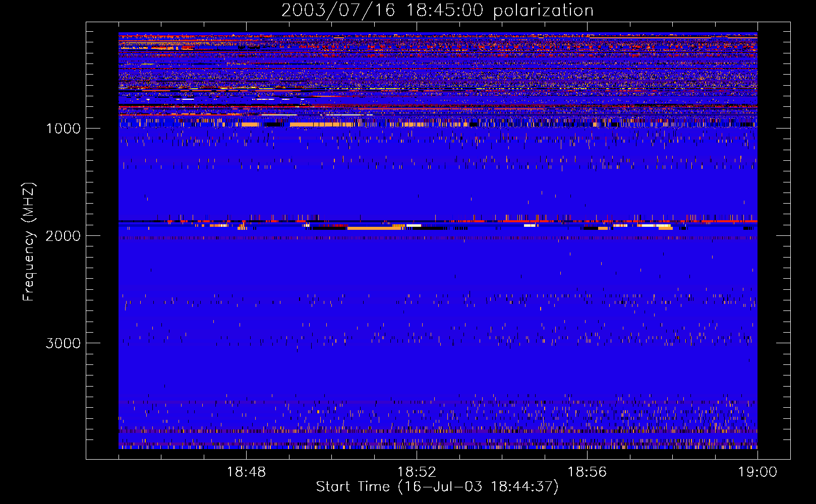816x504 pixels.
Task: Click the plot title '2003/07/16 18:45:00 polarization'
Action: pos(437,11)
